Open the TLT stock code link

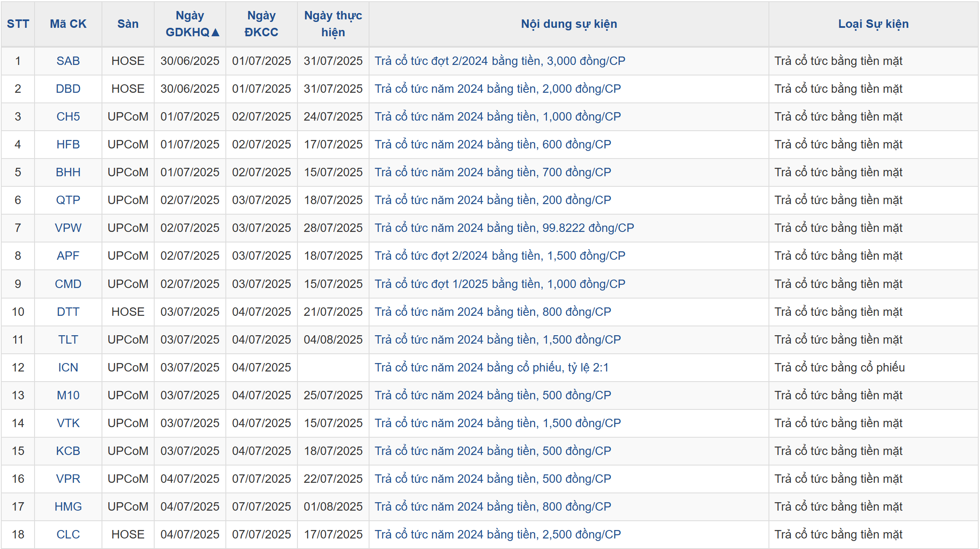tap(68, 340)
